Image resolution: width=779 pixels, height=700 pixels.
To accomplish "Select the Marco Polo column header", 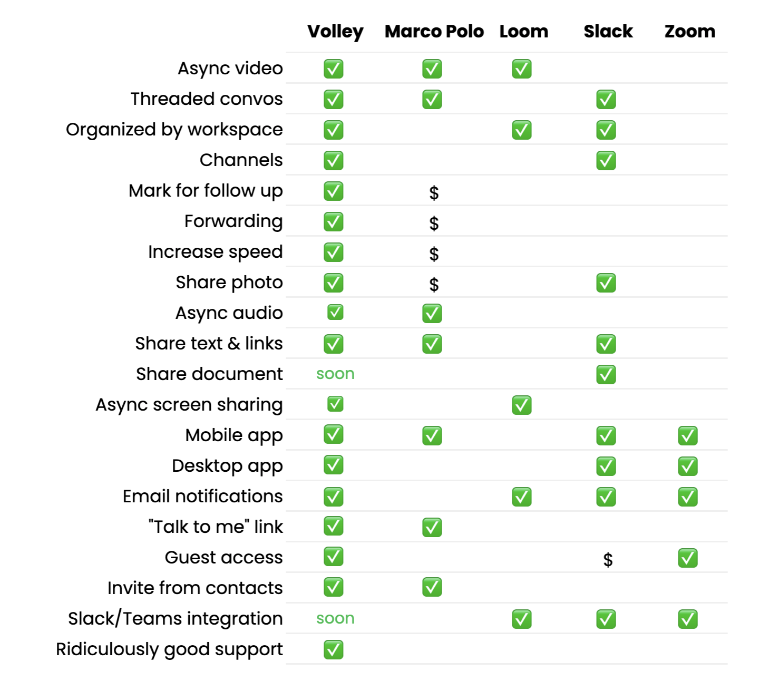I will pos(434,31).
